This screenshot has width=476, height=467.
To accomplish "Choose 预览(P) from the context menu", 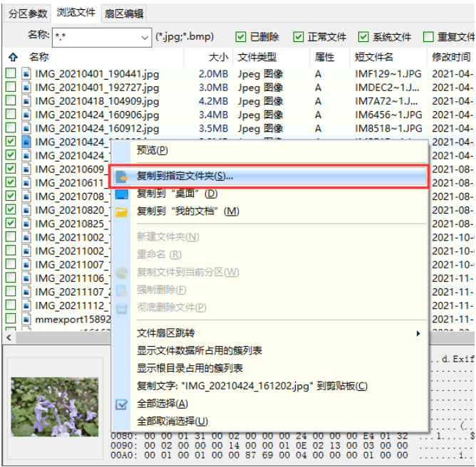I will (x=152, y=151).
